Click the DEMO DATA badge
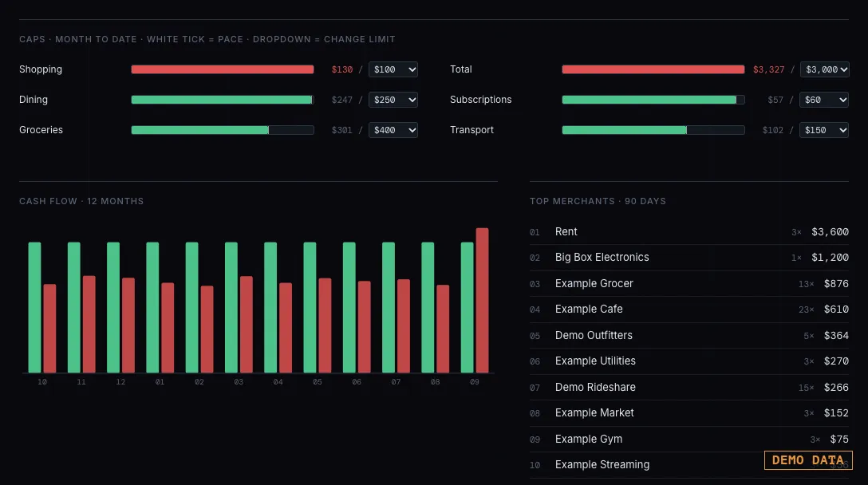Image resolution: width=868 pixels, height=485 pixels. pyautogui.click(x=808, y=460)
